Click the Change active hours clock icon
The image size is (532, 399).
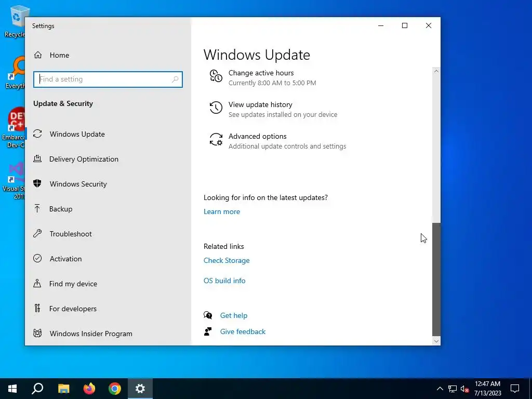coord(216,76)
